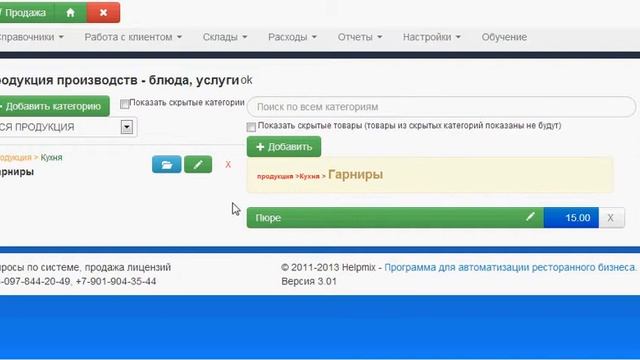Viewport: 640px width, 360px height.
Task: Edit Пюре with the pencil icon
Action: [530, 217]
